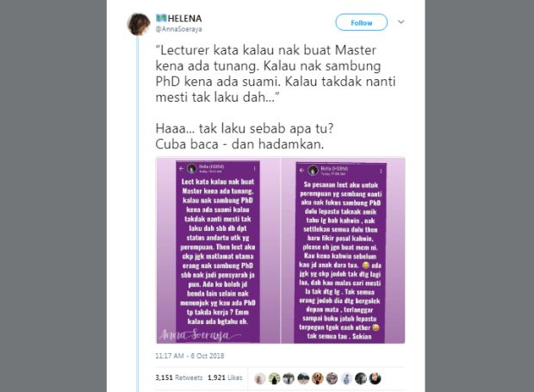Image resolution: width=534 pixels, height=392 pixels.
Task: Click the three-dot menu in right story image
Action: 381,171
